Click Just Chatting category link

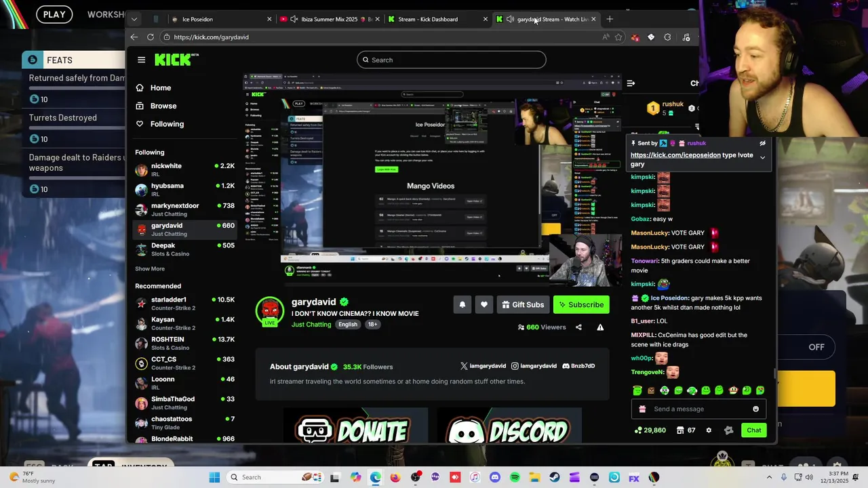tap(311, 325)
